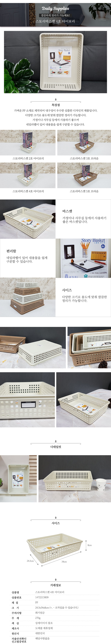Open the detail photo with paper cup
Viewport: 111px width, 644px height.
(x=75, y=478)
